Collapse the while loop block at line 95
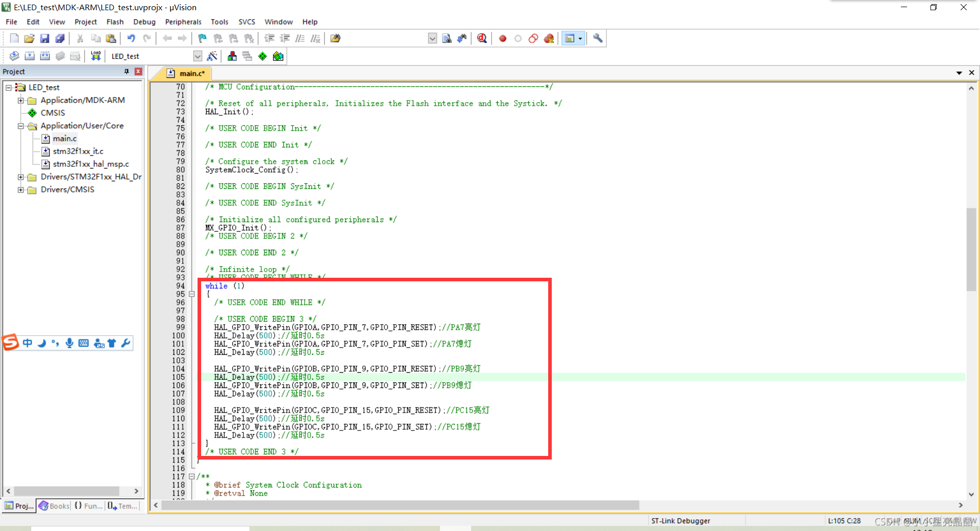Image resolution: width=980 pixels, height=531 pixels. (x=192, y=294)
